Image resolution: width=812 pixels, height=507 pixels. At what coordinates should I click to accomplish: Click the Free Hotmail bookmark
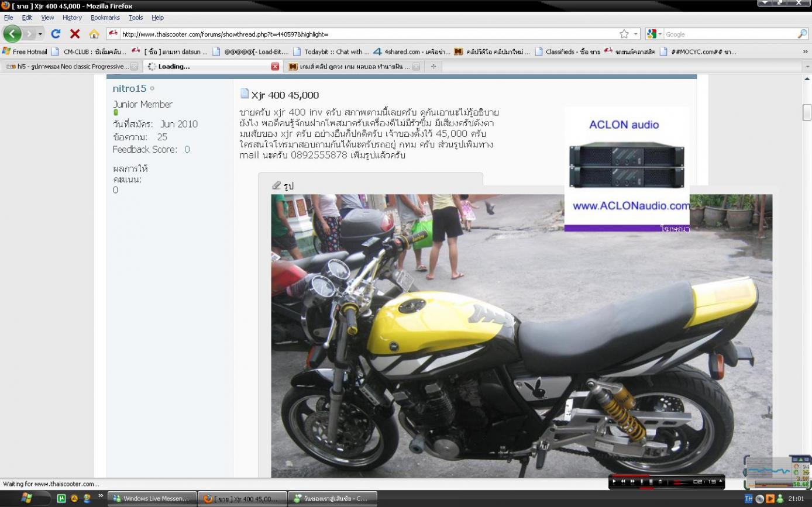click(29, 51)
